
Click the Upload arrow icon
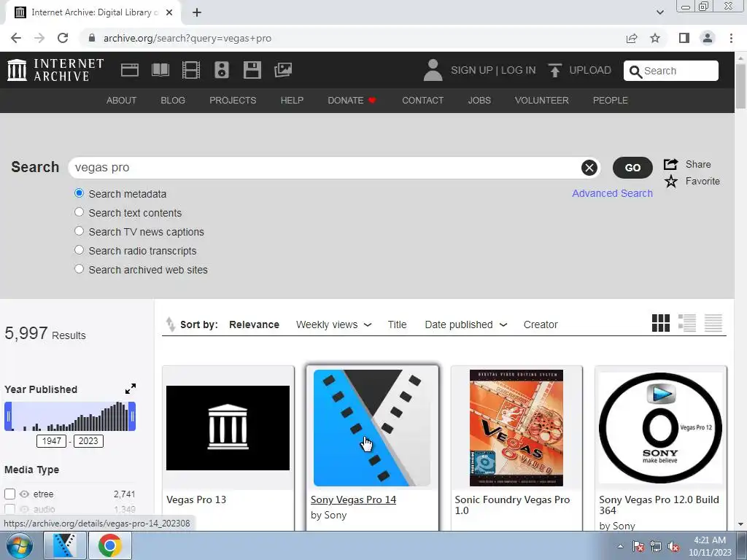pyautogui.click(x=554, y=70)
